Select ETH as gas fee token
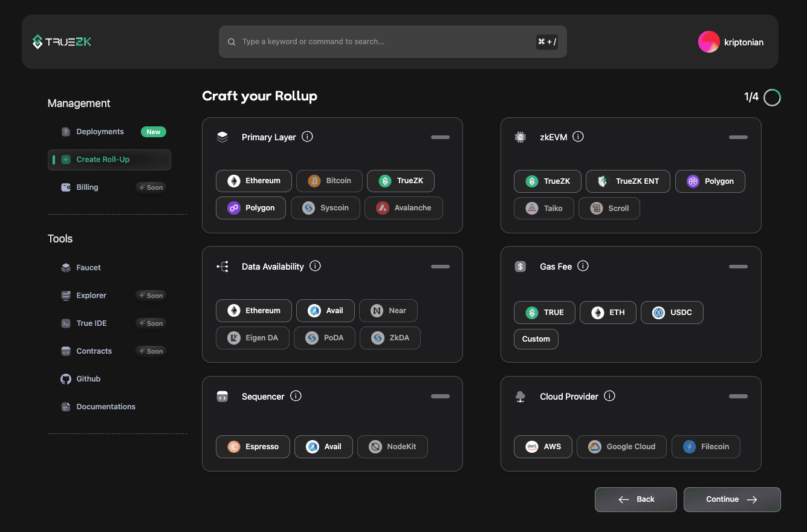 (x=608, y=313)
